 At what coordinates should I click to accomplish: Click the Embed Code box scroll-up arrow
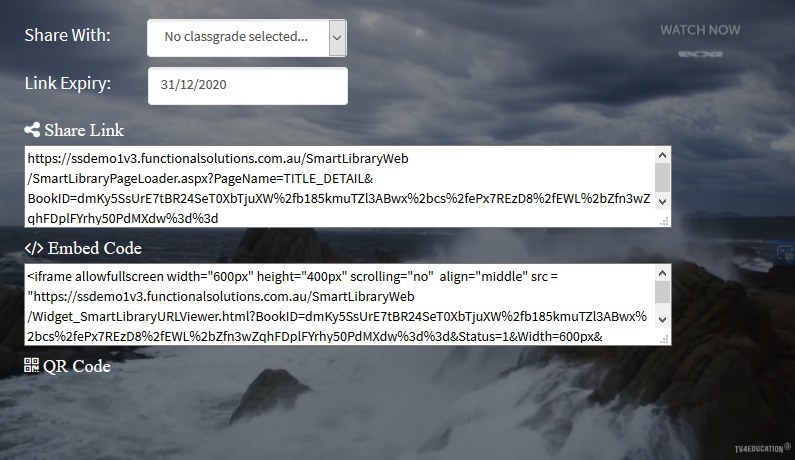click(x=663, y=273)
